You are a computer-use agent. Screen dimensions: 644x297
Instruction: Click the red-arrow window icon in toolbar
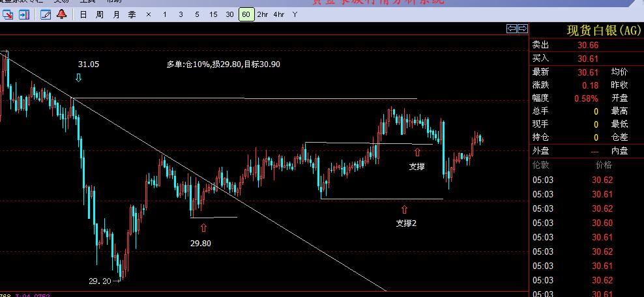pyautogui.click(x=7, y=15)
